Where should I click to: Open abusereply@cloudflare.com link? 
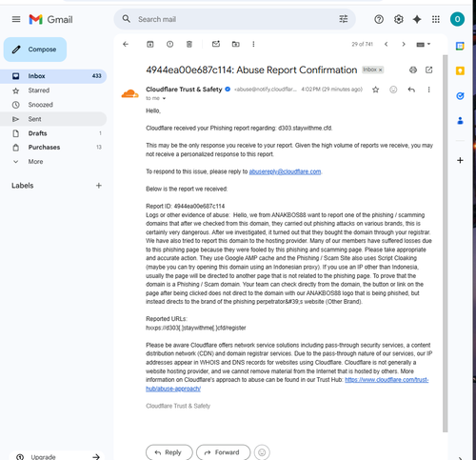coord(285,171)
